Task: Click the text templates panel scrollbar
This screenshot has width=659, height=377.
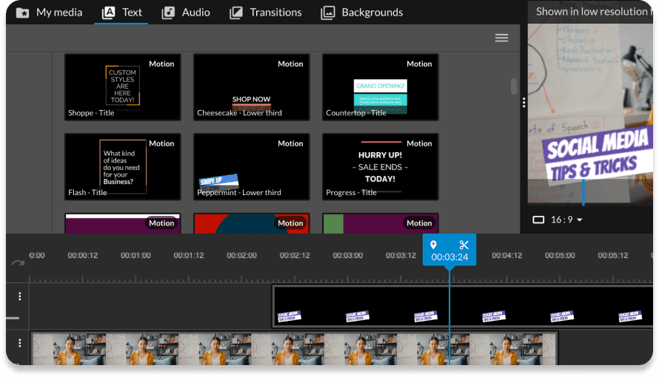Action: pos(514,86)
